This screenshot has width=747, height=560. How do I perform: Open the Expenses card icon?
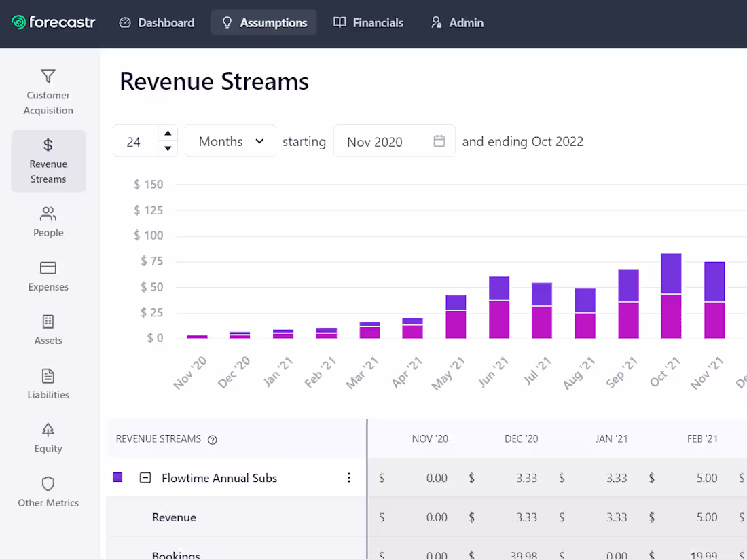[x=48, y=267]
